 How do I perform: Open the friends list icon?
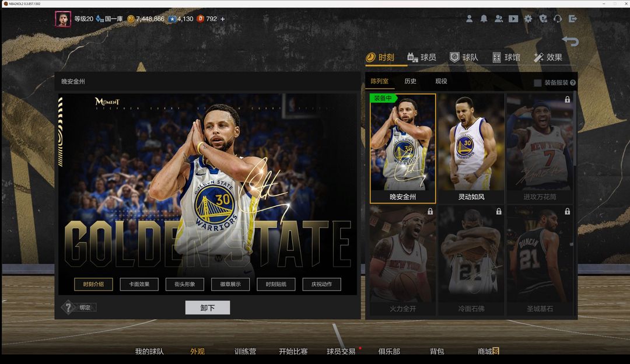coord(499,19)
